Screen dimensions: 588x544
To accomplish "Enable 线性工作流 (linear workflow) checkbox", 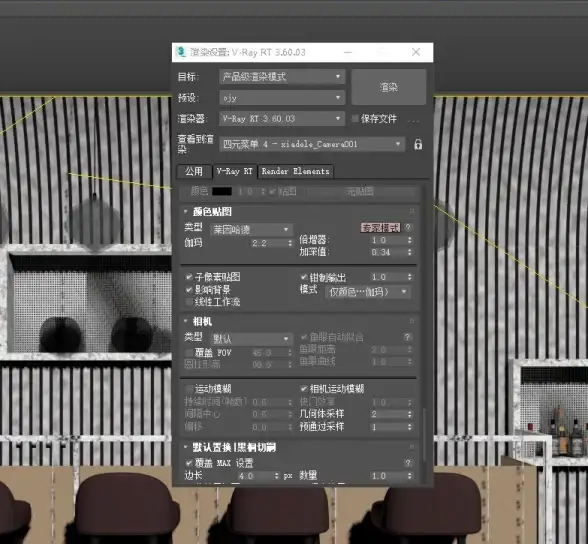I will 189,302.
